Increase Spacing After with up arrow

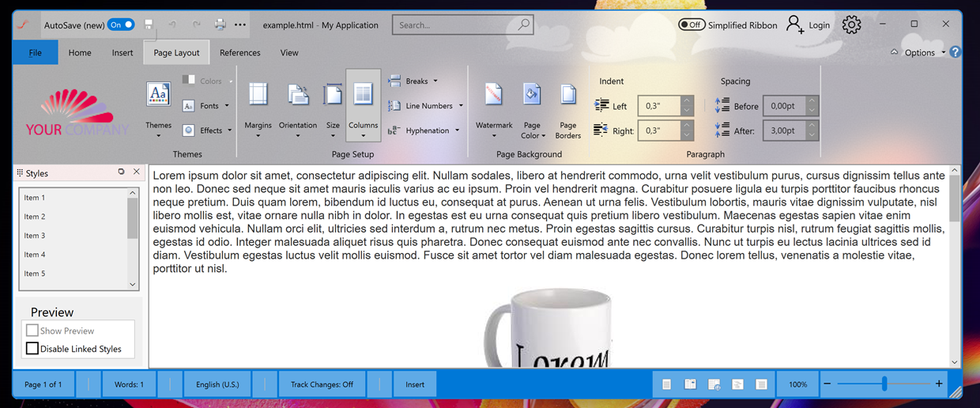click(x=812, y=126)
